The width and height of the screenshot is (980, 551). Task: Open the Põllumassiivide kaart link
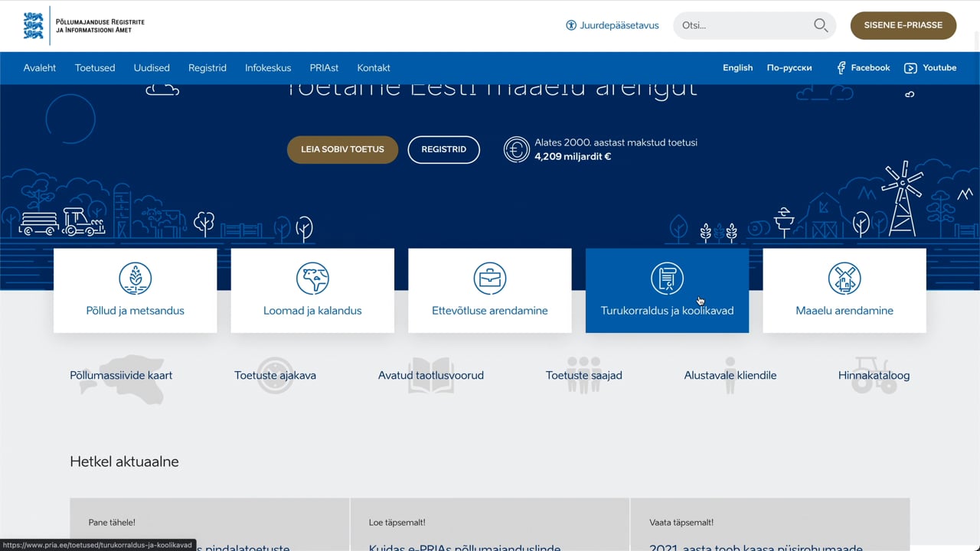pyautogui.click(x=121, y=376)
